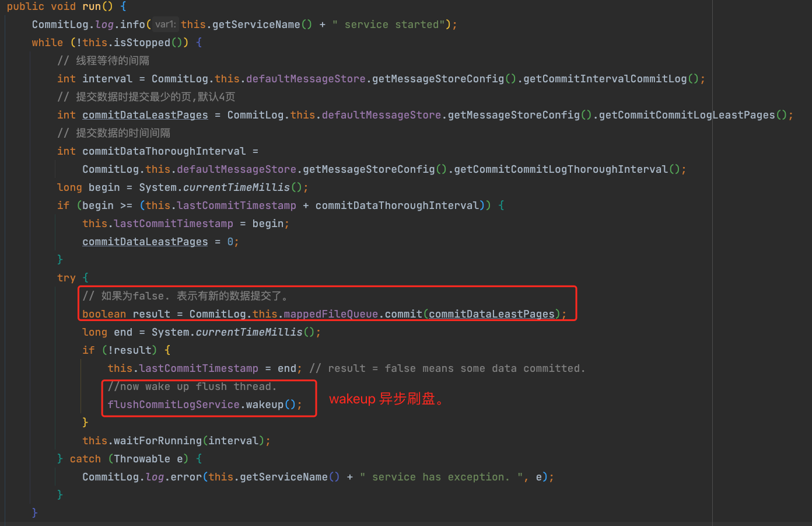Click the 'try' keyword
Screen dimensions: 812x526
click(x=66, y=278)
